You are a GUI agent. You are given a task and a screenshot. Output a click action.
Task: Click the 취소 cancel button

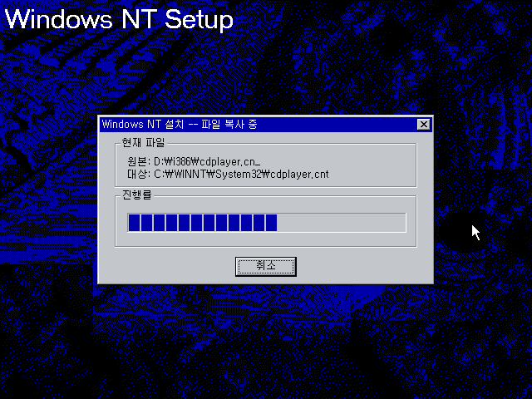click(266, 266)
